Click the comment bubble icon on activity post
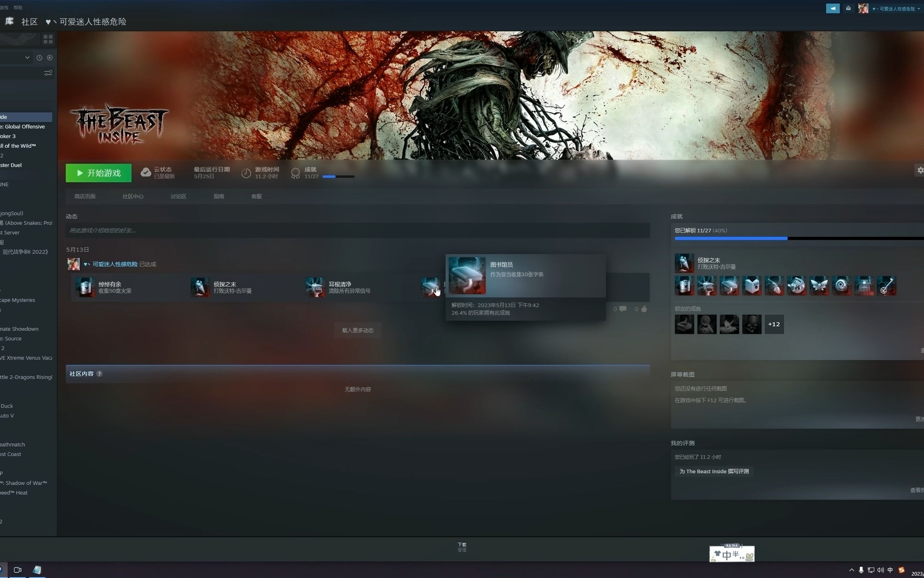The height and width of the screenshot is (578, 924). coord(622,309)
